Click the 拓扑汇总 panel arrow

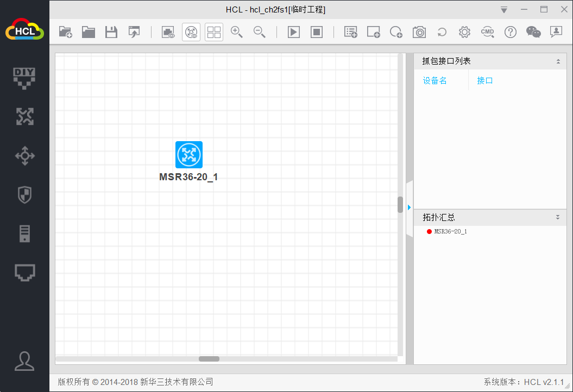pos(558,217)
